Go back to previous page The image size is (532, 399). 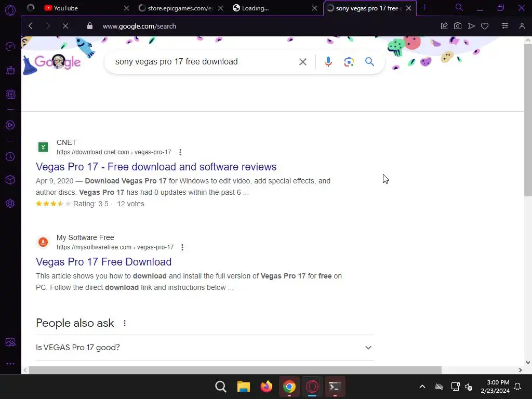point(31,26)
